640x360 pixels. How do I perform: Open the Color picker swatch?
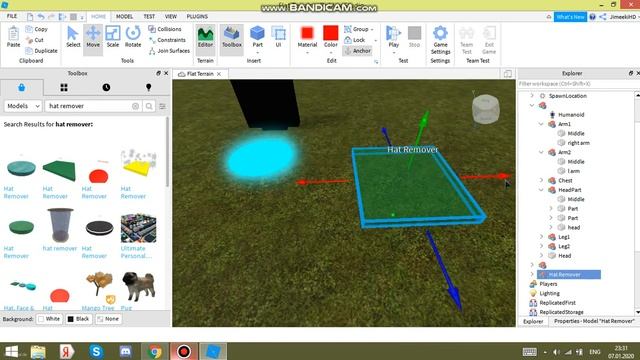(x=331, y=37)
